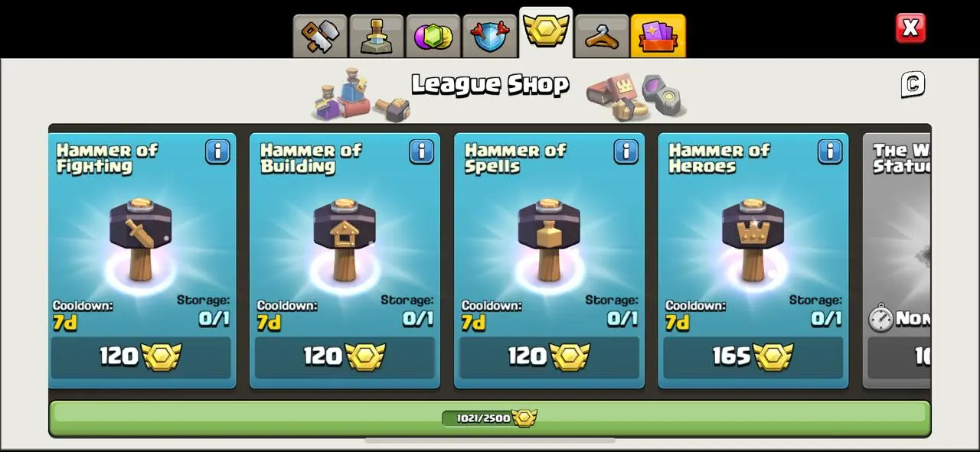The image size is (980, 452).
Task: Click the league medal progress bar
Action: (490, 418)
